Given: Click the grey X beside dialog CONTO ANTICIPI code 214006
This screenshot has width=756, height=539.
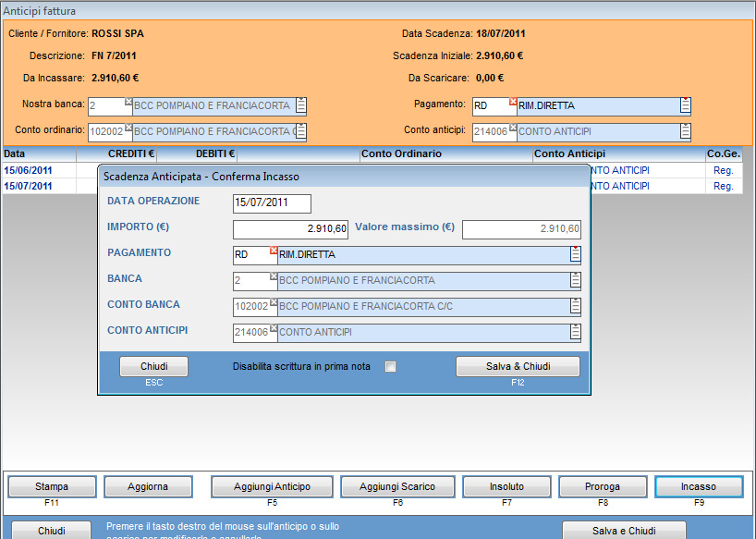Looking at the screenshot, I should (274, 328).
